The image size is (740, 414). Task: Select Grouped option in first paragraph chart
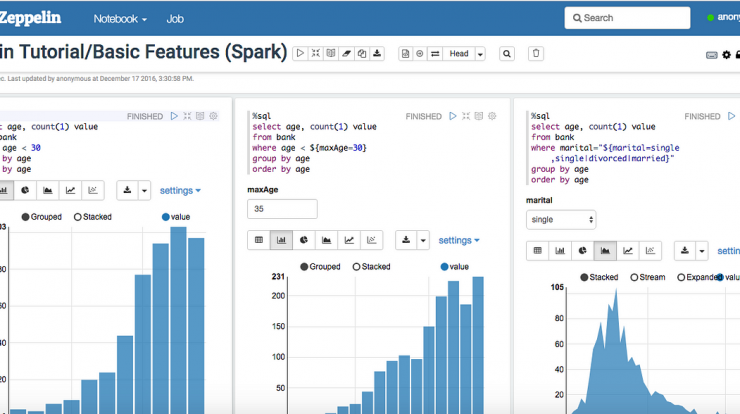click(42, 217)
